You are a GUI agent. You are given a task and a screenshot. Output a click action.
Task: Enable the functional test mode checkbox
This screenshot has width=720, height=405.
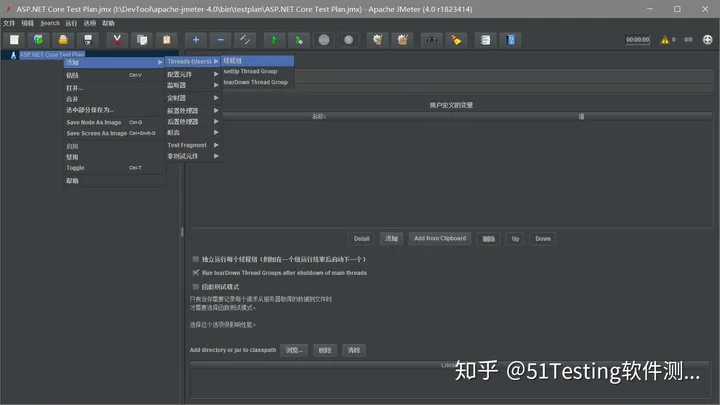(196, 287)
